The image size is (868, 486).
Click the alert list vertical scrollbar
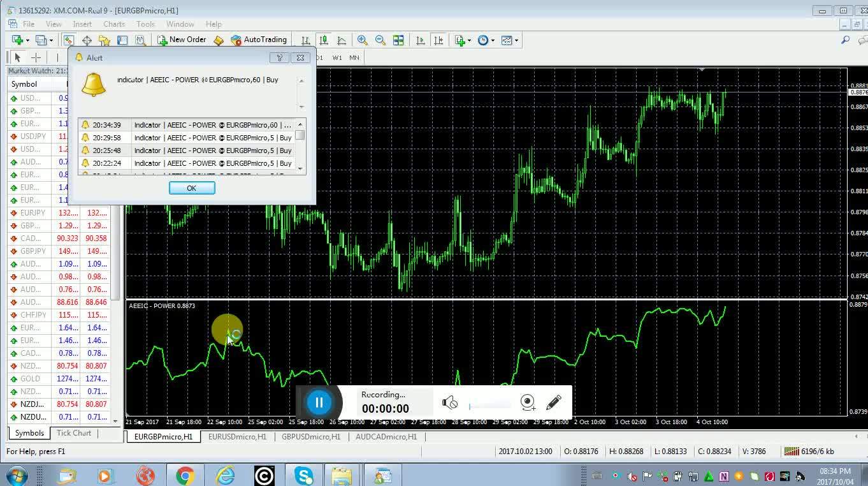pyautogui.click(x=300, y=146)
